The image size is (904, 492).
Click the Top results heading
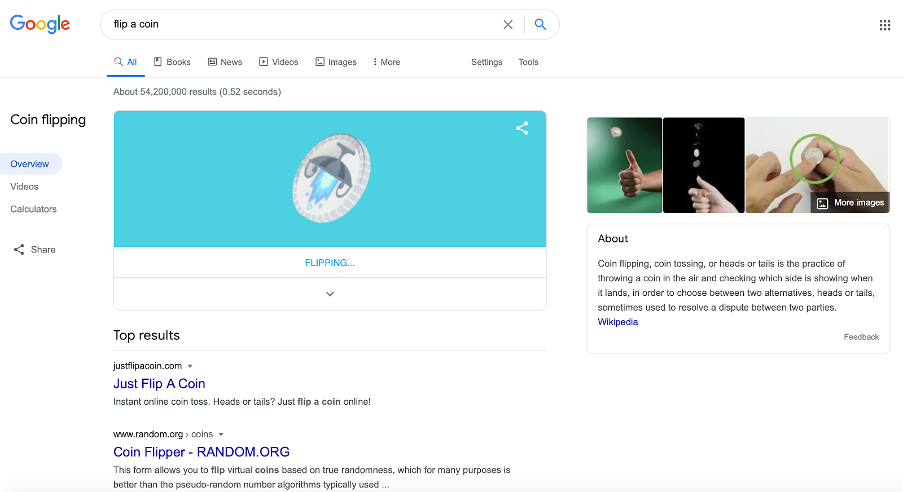[x=146, y=335]
